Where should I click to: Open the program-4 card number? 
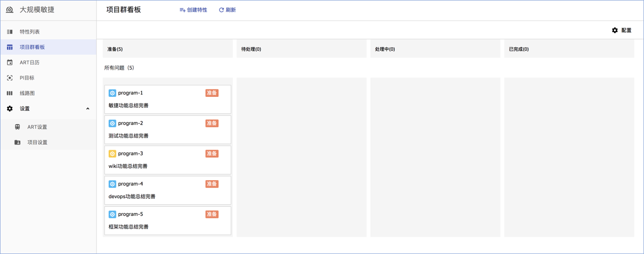131,184
